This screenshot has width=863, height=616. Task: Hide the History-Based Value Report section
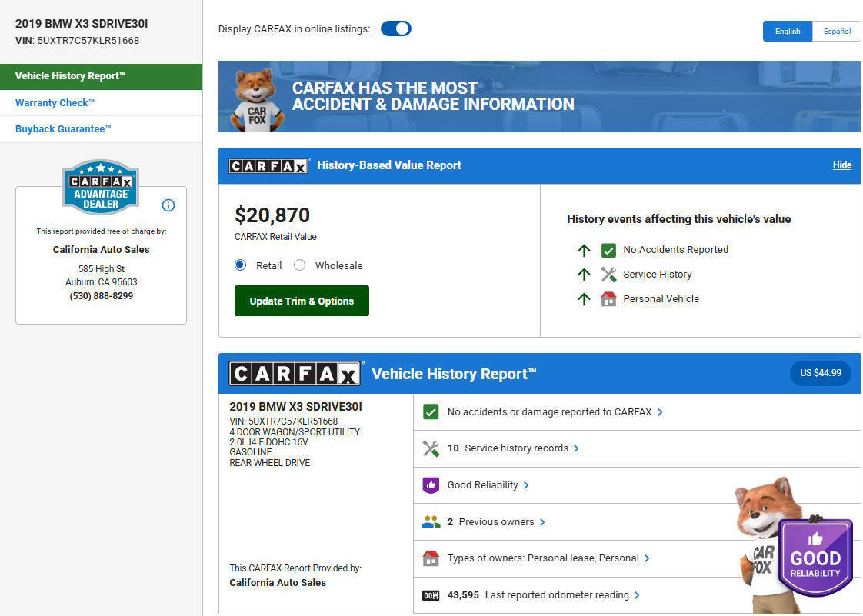pos(841,165)
